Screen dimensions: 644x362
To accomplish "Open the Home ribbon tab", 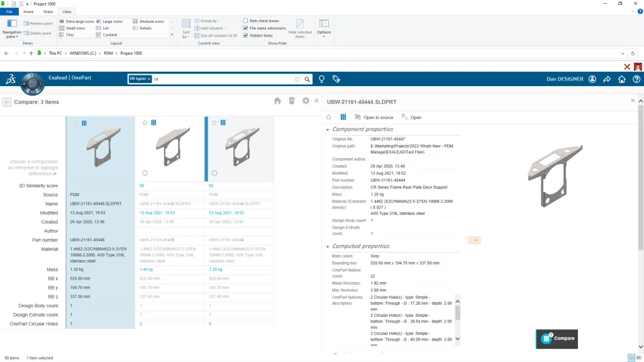I will (28, 11).
